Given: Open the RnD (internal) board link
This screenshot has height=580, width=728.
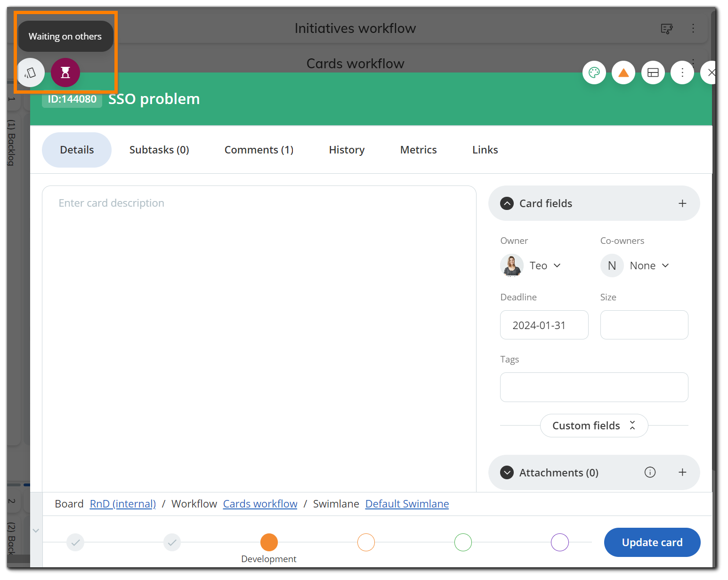Looking at the screenshot, I should 122,504.
